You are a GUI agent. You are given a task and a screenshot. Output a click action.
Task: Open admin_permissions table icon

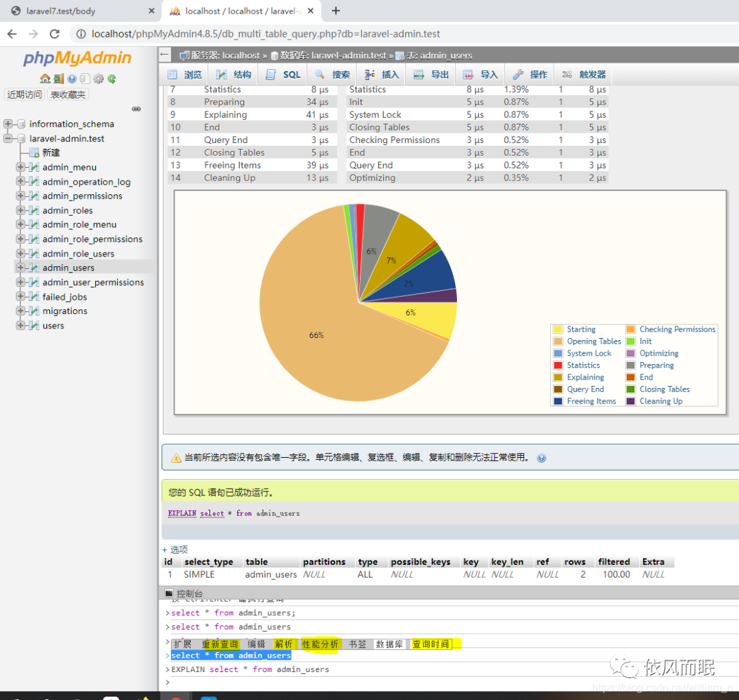(x=34, y=196)
